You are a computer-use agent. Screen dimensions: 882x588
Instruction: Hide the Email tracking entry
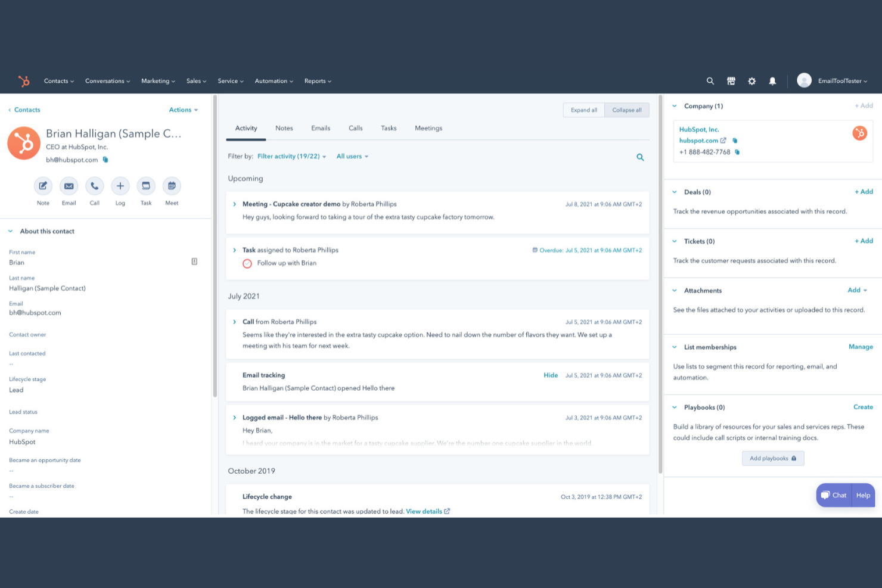click(550, 375)
